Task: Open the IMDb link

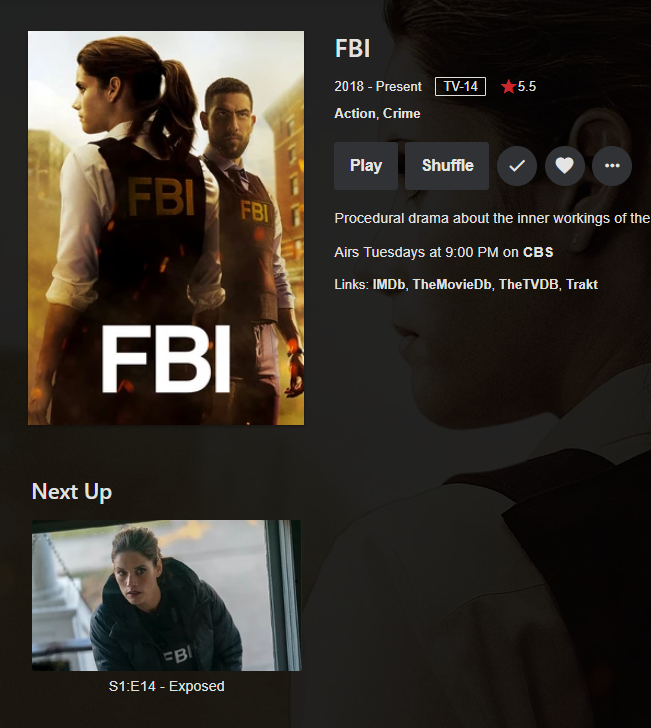Action: click(x=389, y=284)
